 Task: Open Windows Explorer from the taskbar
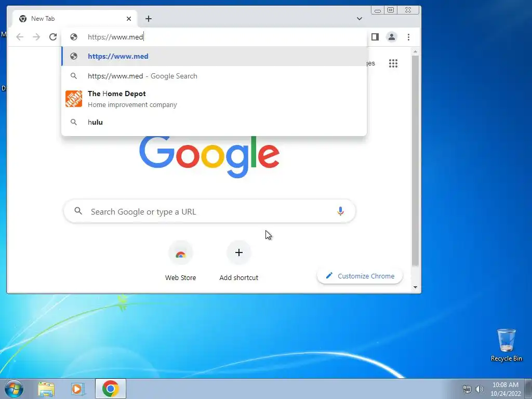(x=46, y=389)
